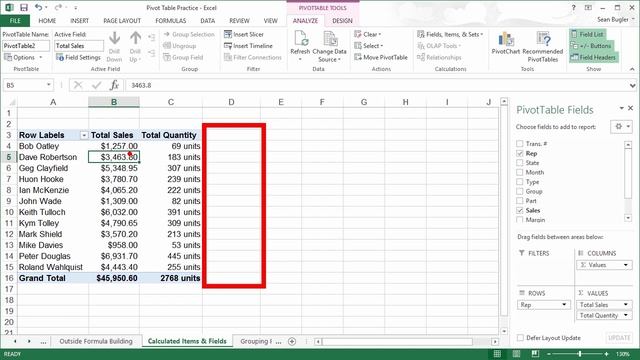This screenshot has width=640, height=360.
Task: Click Move PivotTable
Action: tap(381, 57)
